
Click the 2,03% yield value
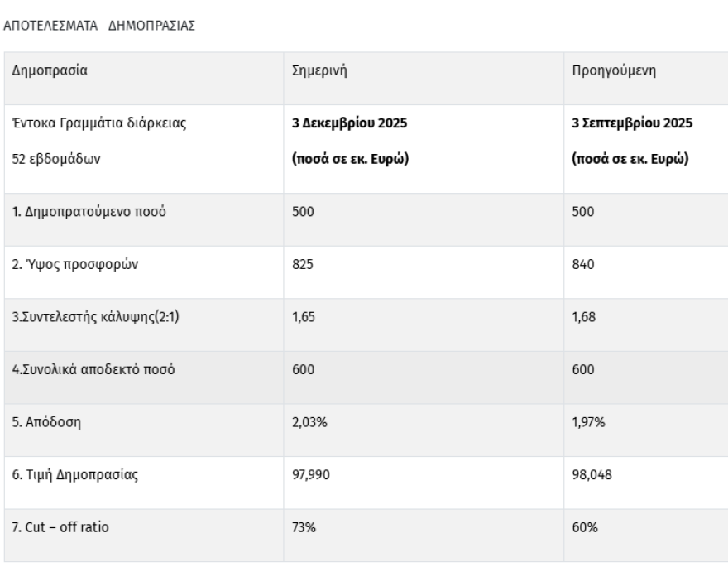(309, 423)
